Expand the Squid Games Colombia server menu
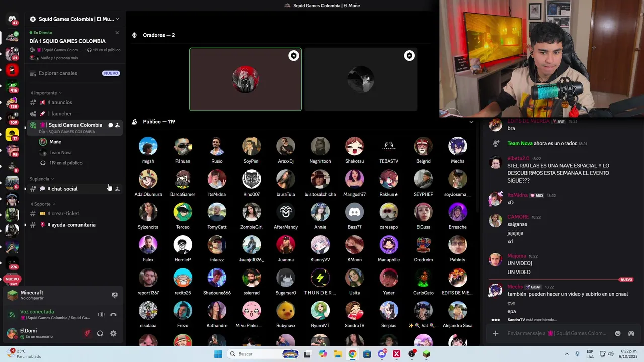 (75, 19)
